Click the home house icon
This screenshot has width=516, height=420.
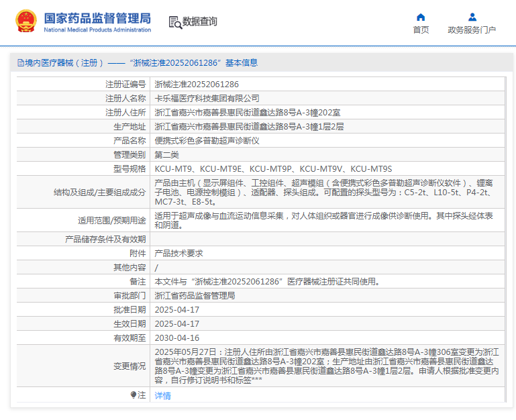421,17
